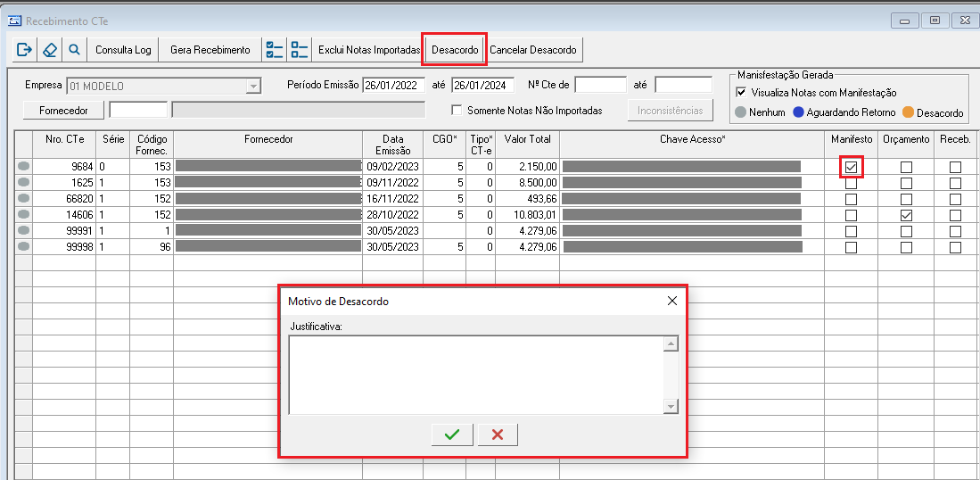Open the Empresa dropdown
Image resolution: width=980 pixels, height=480 pixels.
click(253, 86)
